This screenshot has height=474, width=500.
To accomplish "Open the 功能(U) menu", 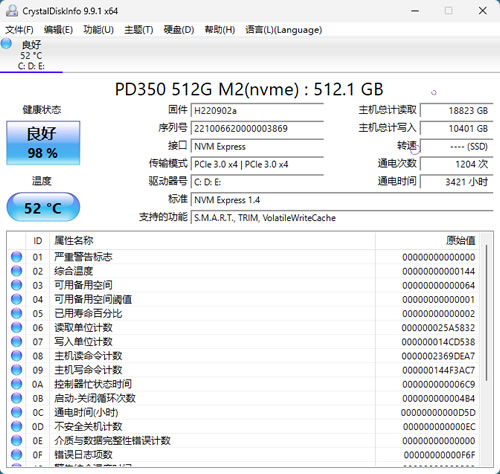I will [x=99, y=30].
